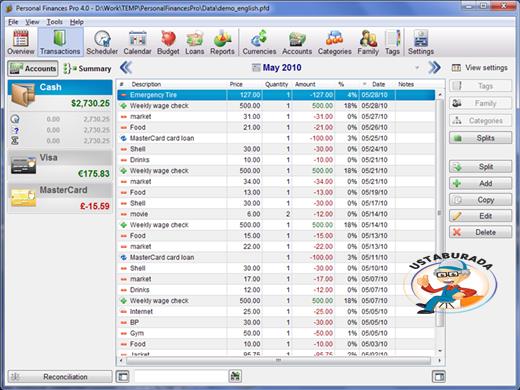520x390 pixels.
Task: Open the Calendar toolbar icon
Action: (x=137, y=42)
